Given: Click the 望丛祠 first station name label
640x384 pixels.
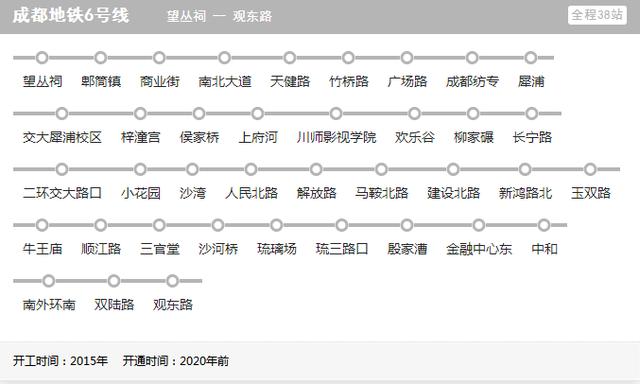Looking at the screenshot, I should coord(42,81).
